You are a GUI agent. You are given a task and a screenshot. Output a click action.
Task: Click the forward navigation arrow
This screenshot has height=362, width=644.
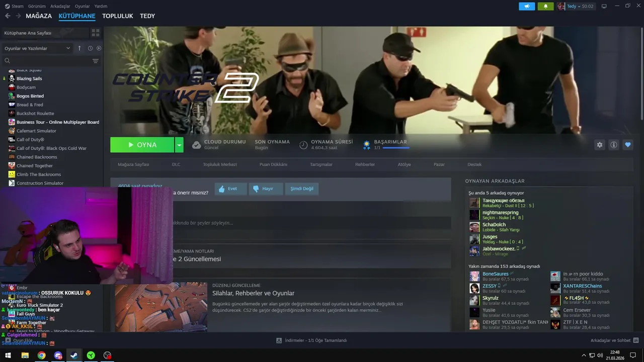[x=18, y=16]
